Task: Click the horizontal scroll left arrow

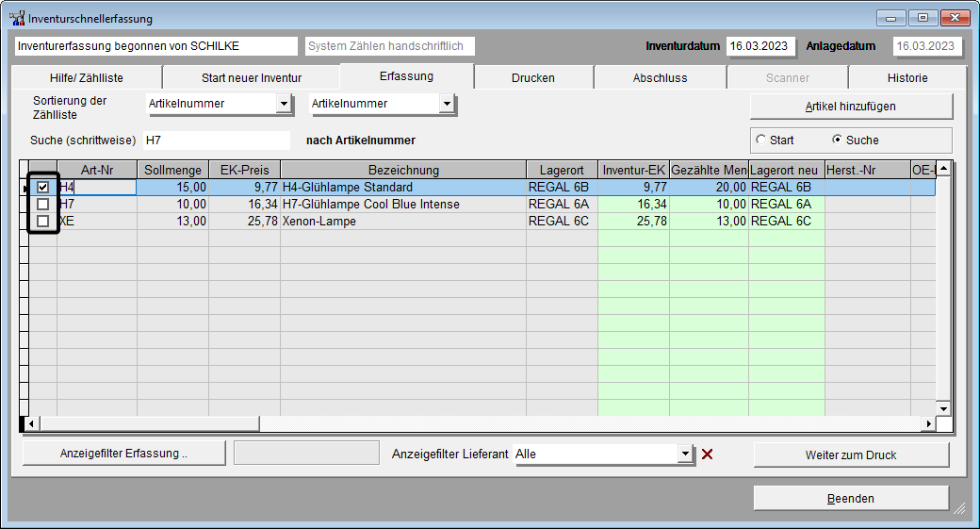Action: [x=30, y=423]
